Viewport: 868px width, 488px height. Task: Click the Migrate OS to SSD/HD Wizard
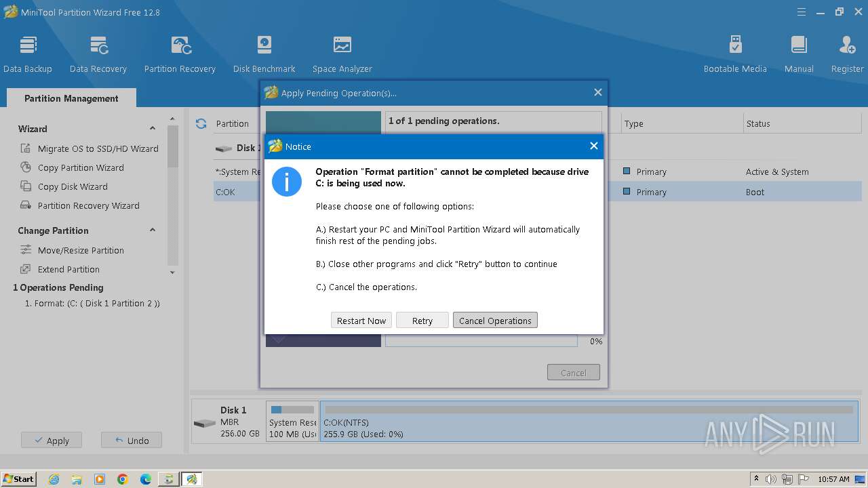(x=89, y=148)
